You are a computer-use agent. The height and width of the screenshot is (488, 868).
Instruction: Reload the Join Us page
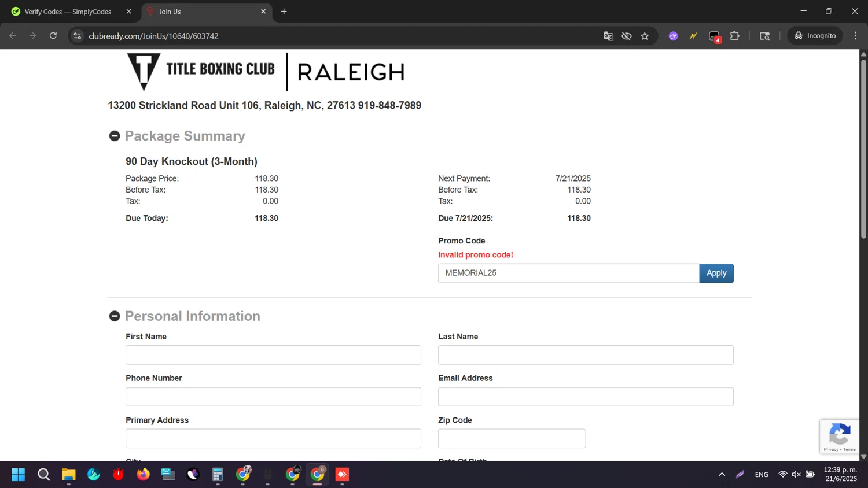[x=53, y=36]
